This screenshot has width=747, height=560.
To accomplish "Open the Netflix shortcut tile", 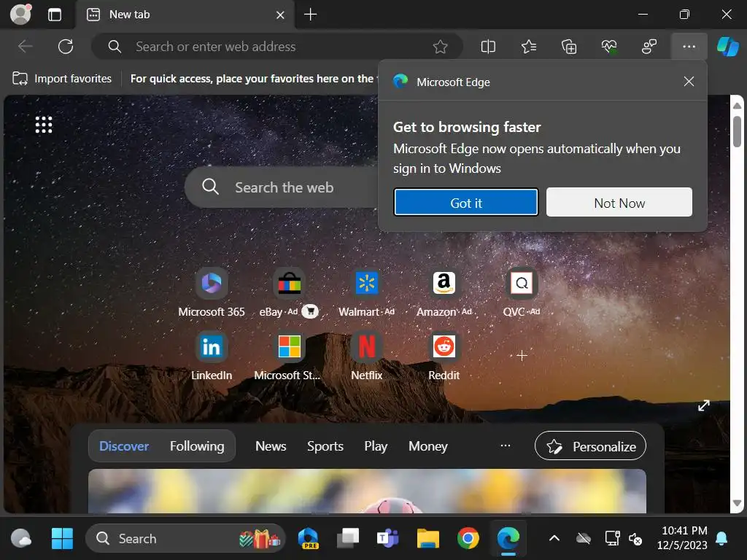I will tap(366, 356).
